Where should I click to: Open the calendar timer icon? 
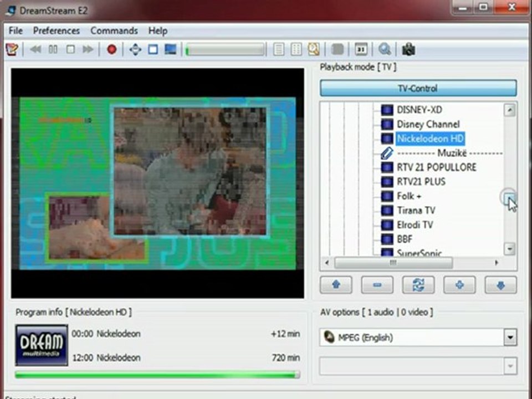pos(361,49)
